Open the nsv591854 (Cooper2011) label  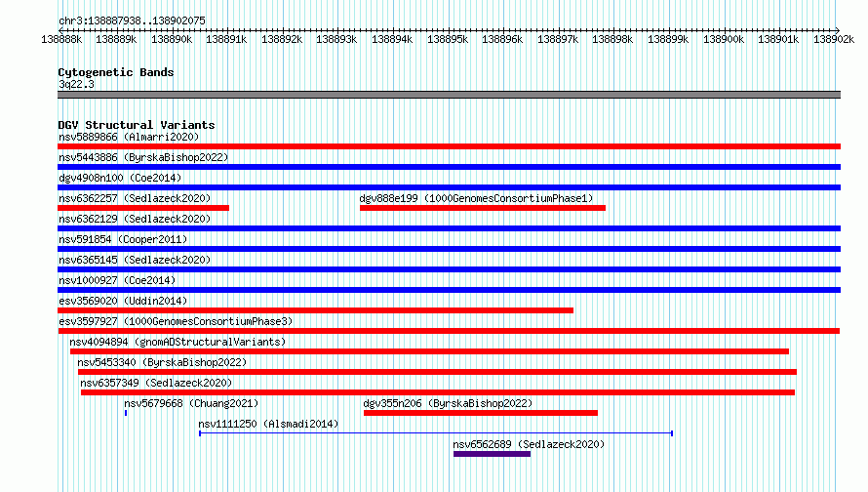pyautogui.click(x=123, y=239)
